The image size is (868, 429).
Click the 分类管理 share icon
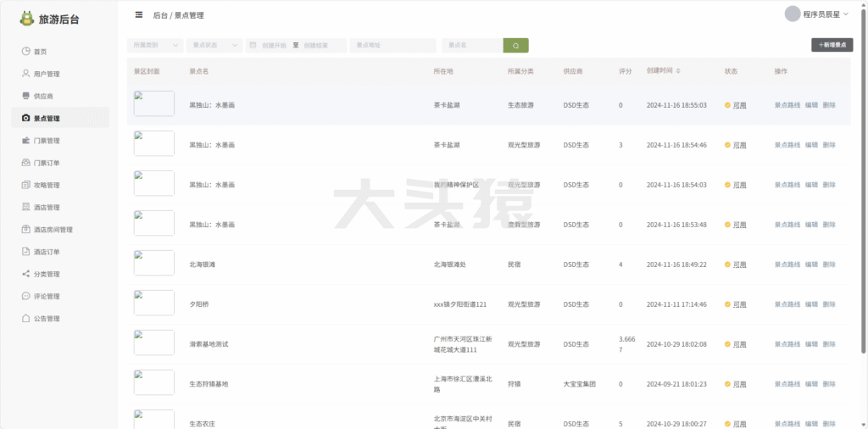coord(25,274)
